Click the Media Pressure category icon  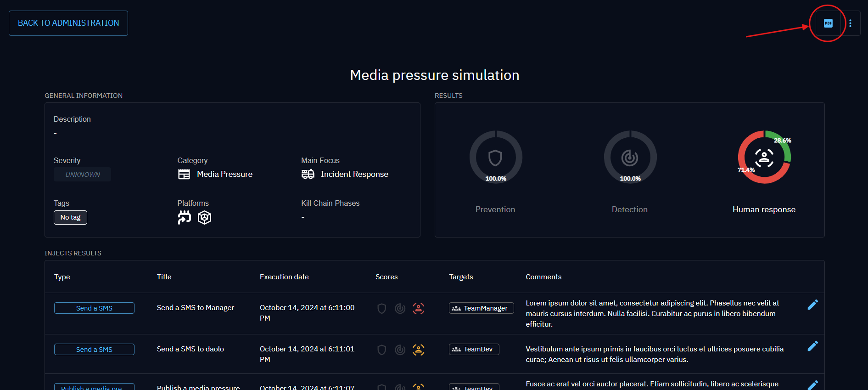(x=184, y=175)
